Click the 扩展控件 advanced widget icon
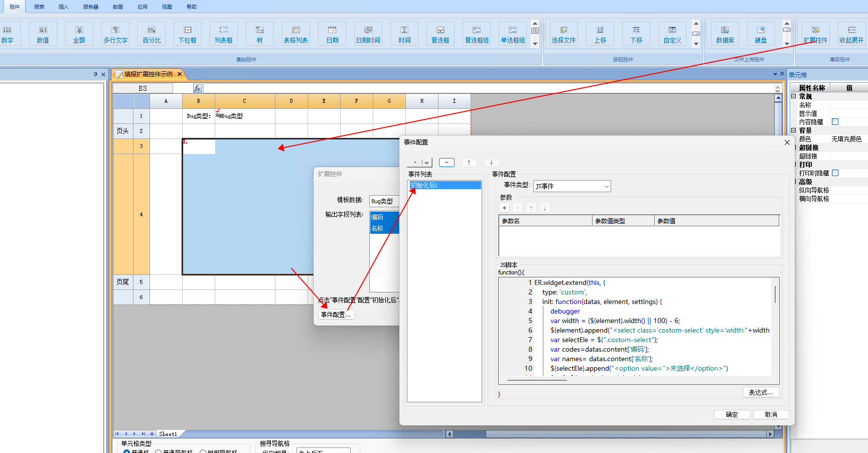 815,34
